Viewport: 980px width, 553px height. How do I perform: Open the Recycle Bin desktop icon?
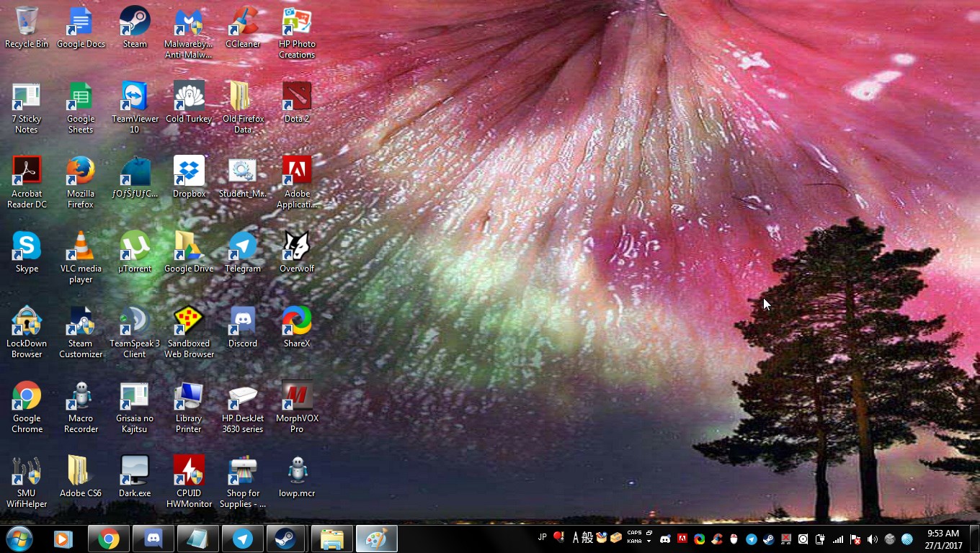pyautogui.click(x=27, y=28)
